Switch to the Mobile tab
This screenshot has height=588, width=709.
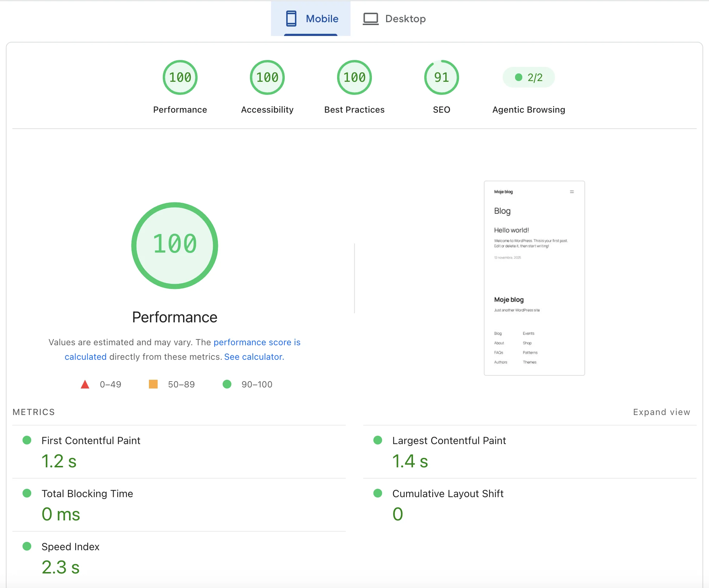[311, 19]
